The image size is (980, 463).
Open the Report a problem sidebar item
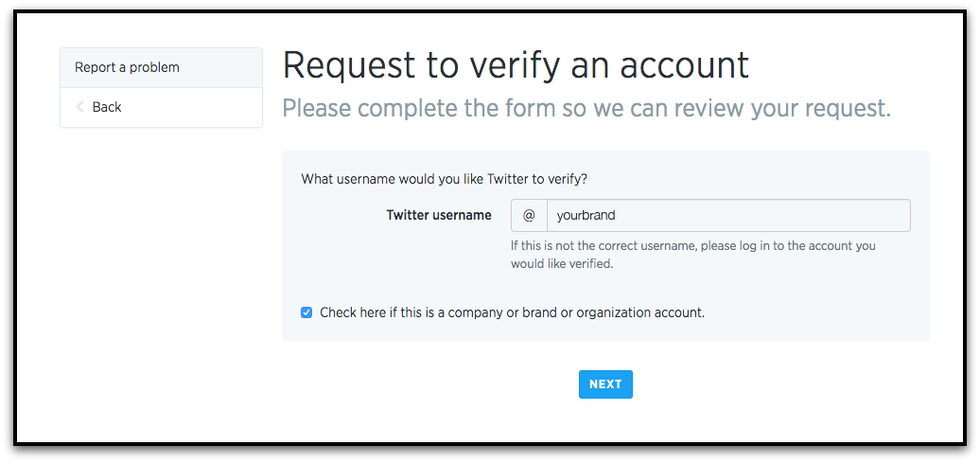tap(127, 67)
